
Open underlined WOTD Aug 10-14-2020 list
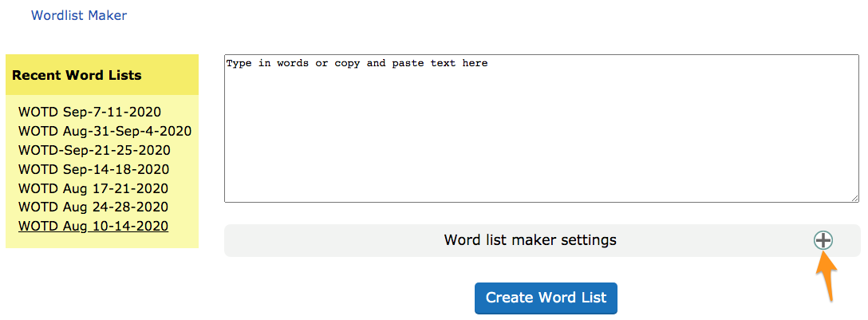(x=93, y=227)
